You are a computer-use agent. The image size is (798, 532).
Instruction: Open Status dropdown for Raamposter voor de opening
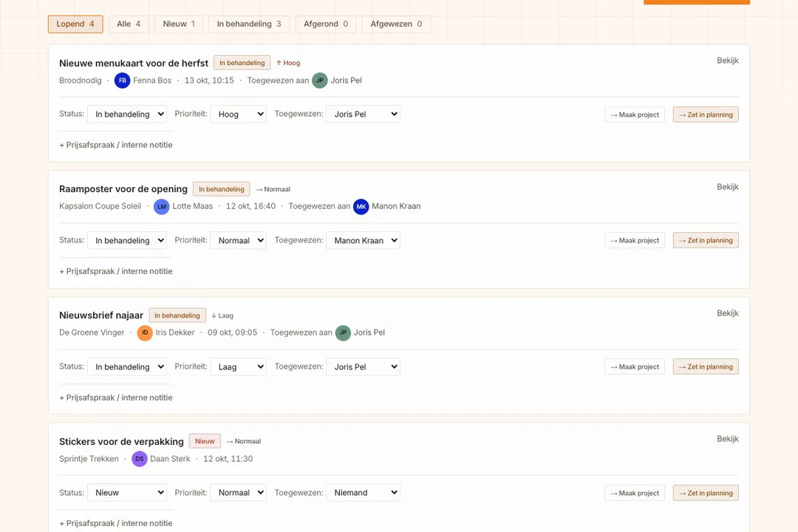(x=127, y=240)
